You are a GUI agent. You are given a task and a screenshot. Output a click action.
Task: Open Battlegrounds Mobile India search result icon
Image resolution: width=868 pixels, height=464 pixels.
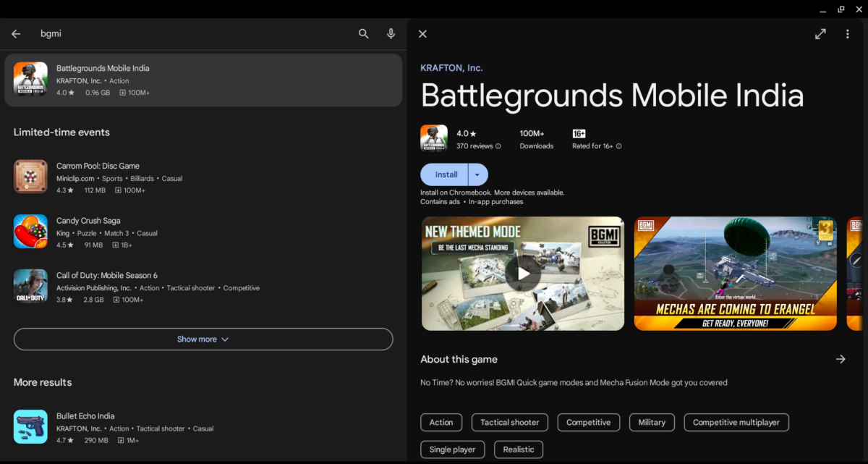30,80
